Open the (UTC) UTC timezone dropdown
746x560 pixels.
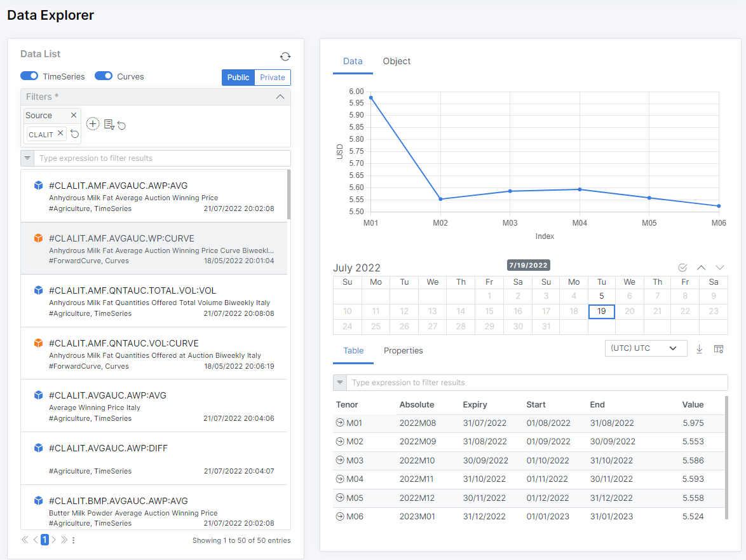(646, 348)
